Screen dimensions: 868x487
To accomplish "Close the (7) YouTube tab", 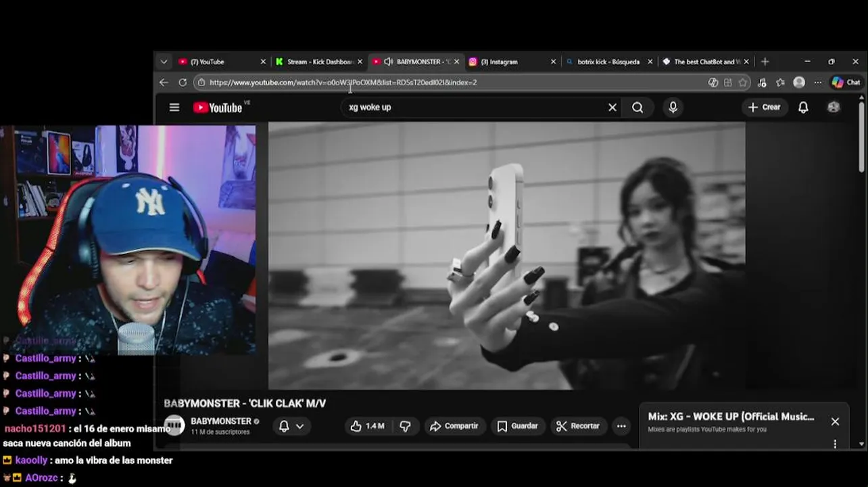I will pos(263,62).
